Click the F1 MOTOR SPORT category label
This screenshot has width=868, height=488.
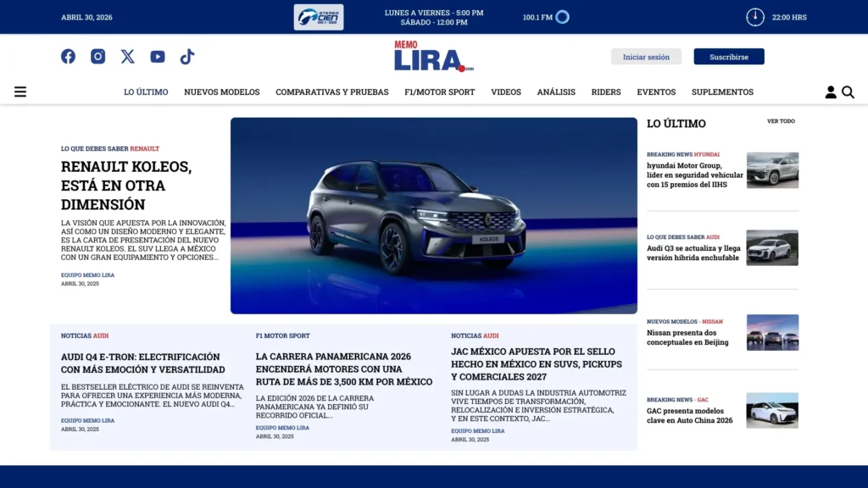coord(283,335)
